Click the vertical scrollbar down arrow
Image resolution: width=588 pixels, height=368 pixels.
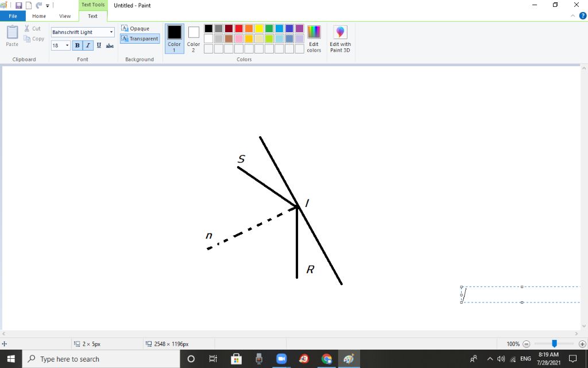click(584, 326)
